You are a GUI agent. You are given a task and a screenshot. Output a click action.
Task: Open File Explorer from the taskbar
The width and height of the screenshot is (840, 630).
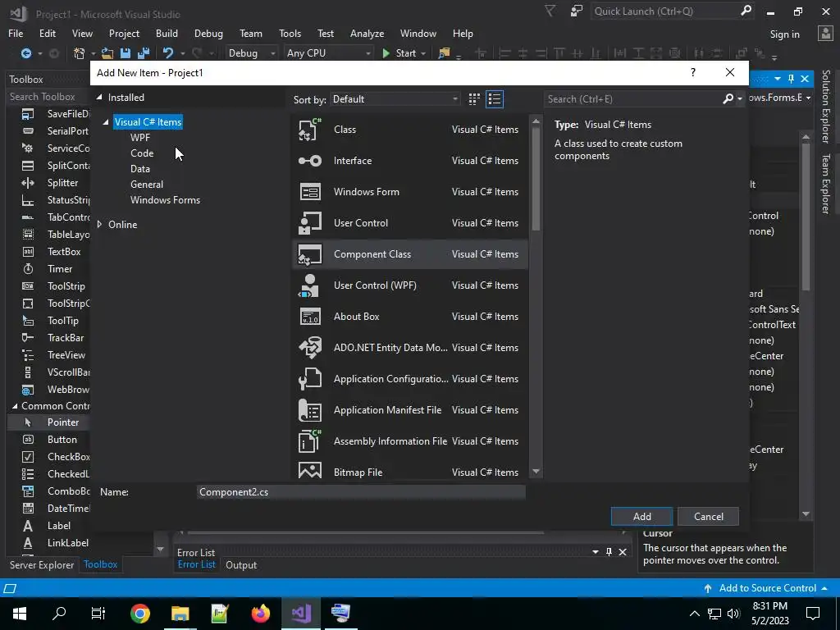[x=180, y=614]
